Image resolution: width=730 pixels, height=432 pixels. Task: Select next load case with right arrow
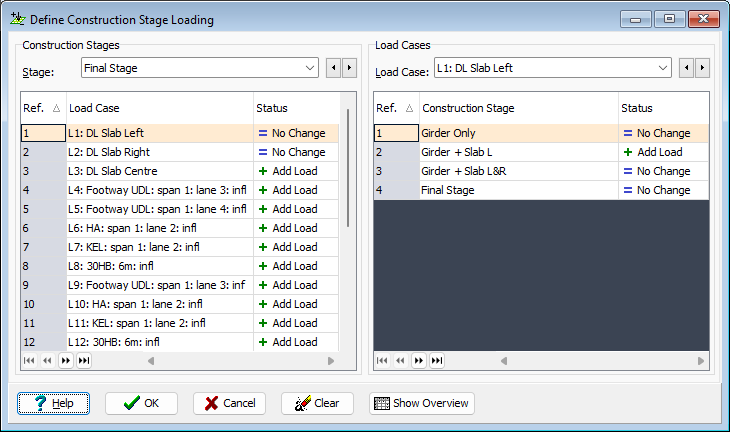(x=703, y=68)
